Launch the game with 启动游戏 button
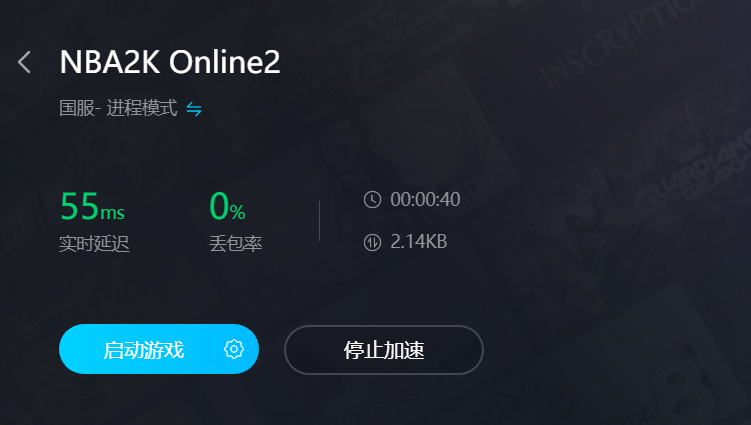Screen dimensions: 751x425 click(x=144, y=349)
